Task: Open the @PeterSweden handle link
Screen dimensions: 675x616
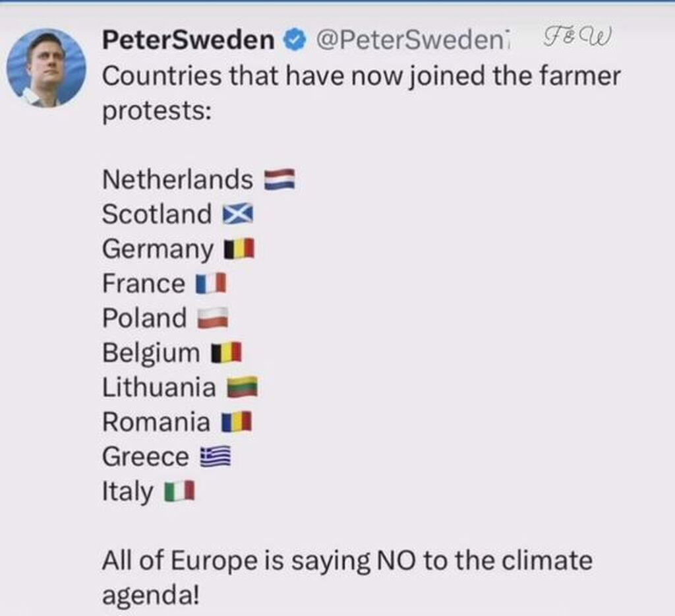Action: point(413,40)
